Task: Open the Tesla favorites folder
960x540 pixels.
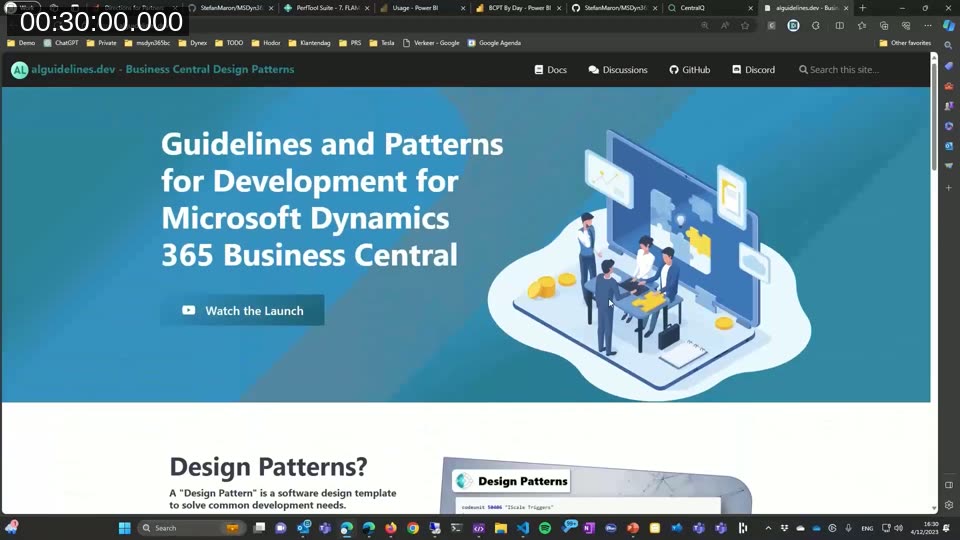Action: tap(381, 43)
